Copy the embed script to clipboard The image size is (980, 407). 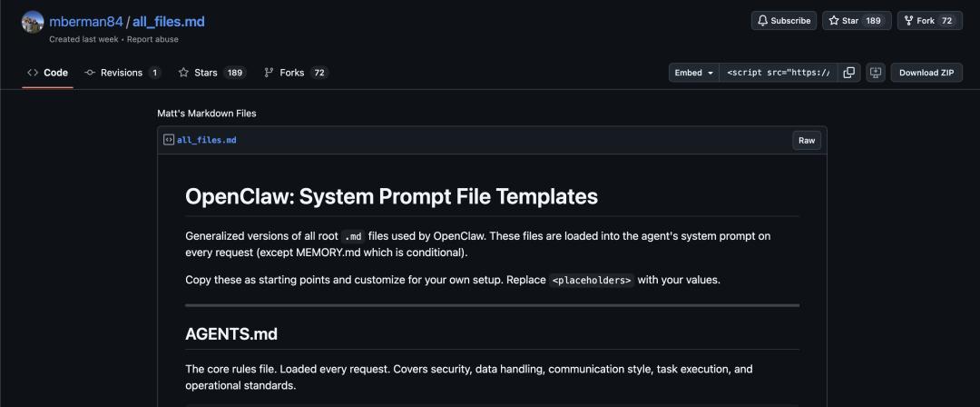pos(848,73)
